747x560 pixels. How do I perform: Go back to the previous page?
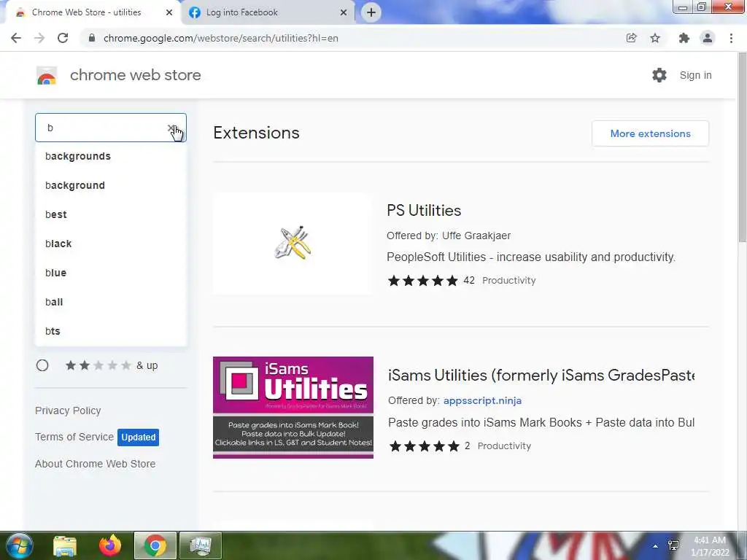point(16,38)
